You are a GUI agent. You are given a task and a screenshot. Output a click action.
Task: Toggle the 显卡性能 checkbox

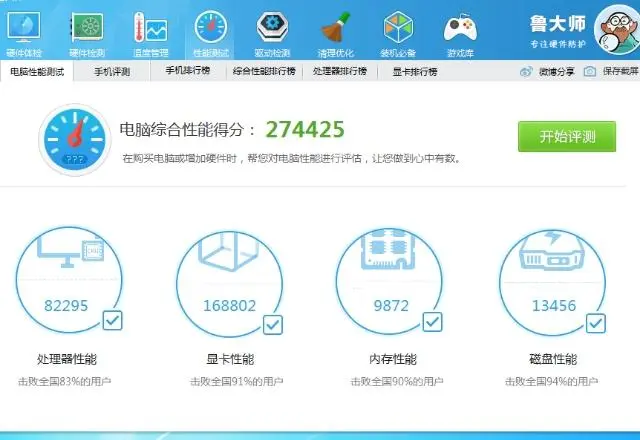pyautogui.click(x=273, y=325)
